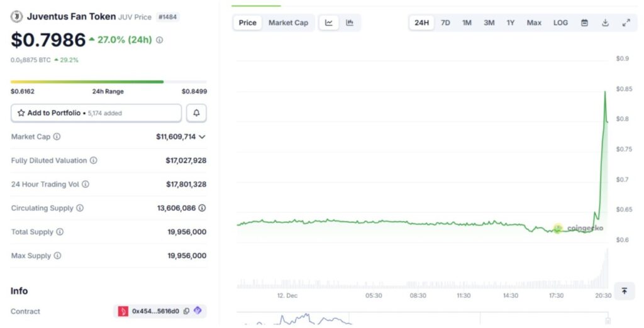Select the 7D time range
Screen dimensions: 644x328
(x=445, y=23)
